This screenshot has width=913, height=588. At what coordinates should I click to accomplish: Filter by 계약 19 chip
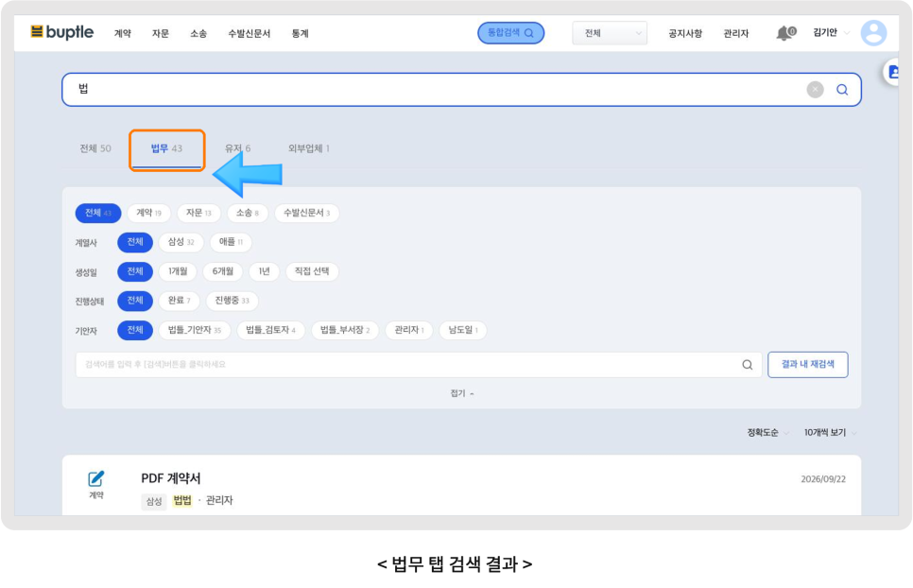coord(148,213)
